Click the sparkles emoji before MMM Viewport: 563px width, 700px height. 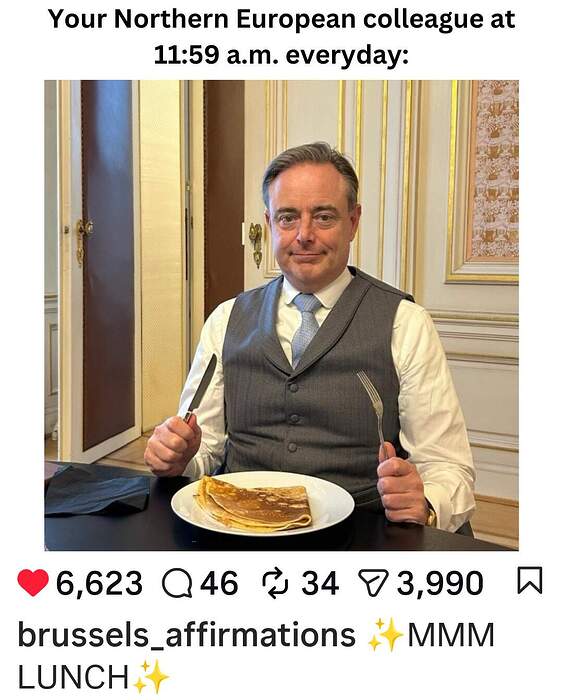click(385, 635)
